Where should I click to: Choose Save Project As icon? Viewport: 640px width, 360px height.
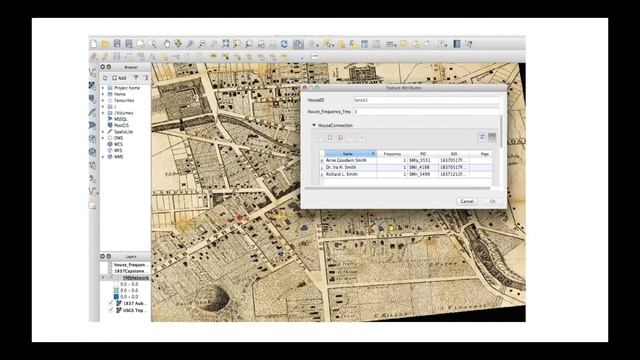pos(129,44)
